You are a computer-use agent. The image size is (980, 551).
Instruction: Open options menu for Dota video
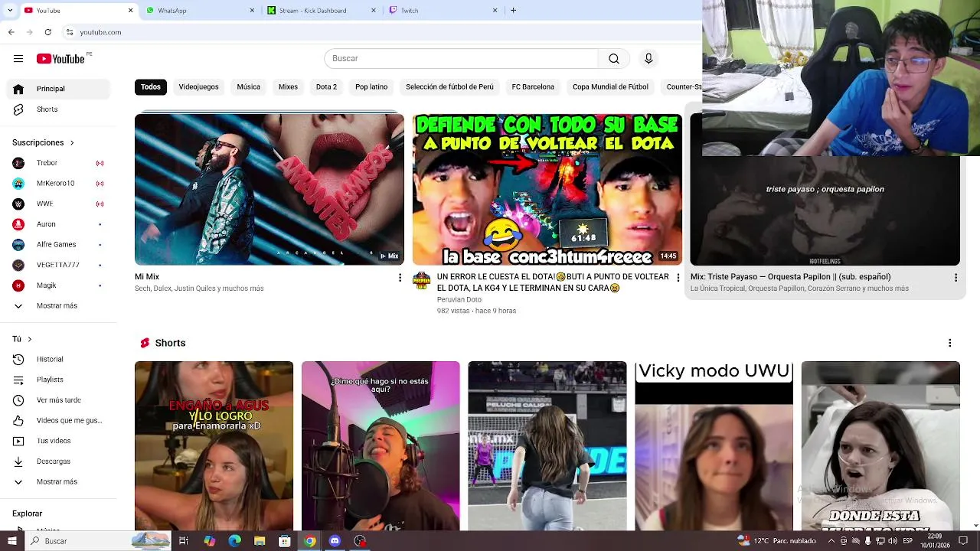click(x=678, y=278)
